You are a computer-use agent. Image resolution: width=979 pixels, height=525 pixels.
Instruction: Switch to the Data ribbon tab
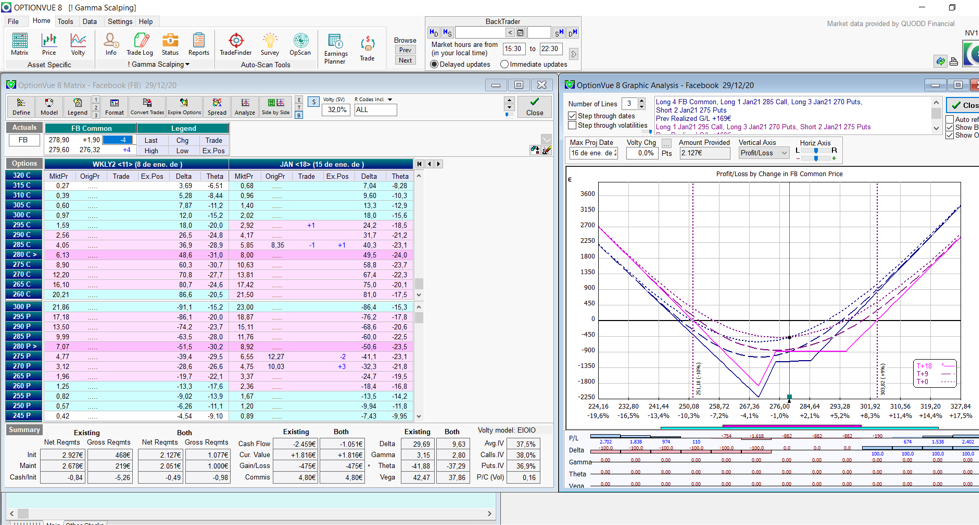coord(89,21)
